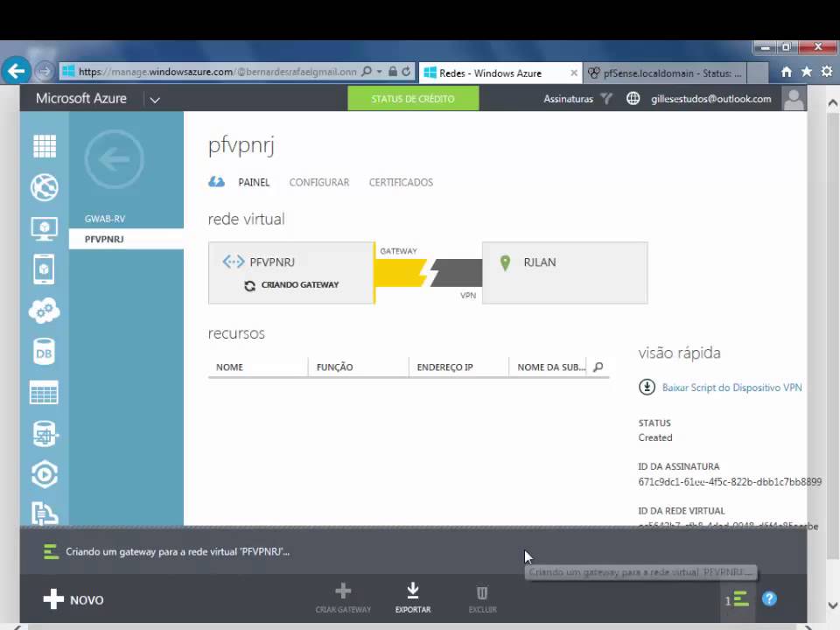The image size is (840, 630).
Task: Open a new blank browser tab
Action: [758, 73]
